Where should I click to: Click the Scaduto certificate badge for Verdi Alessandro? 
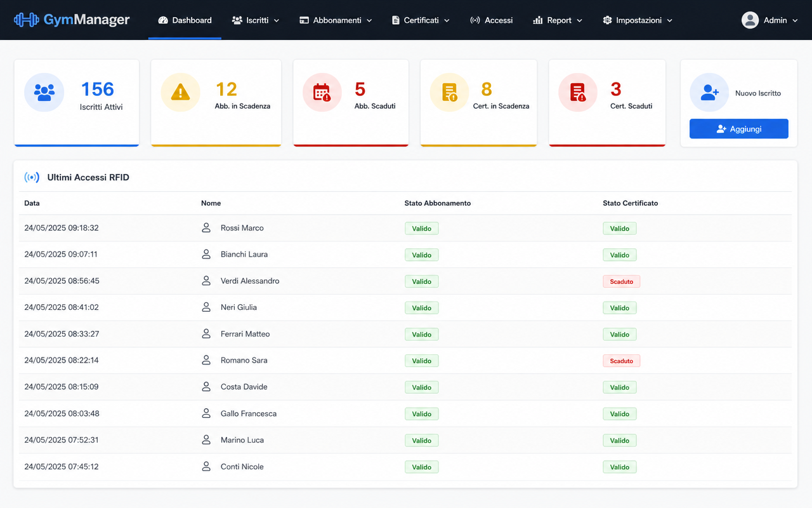[621, 281]
